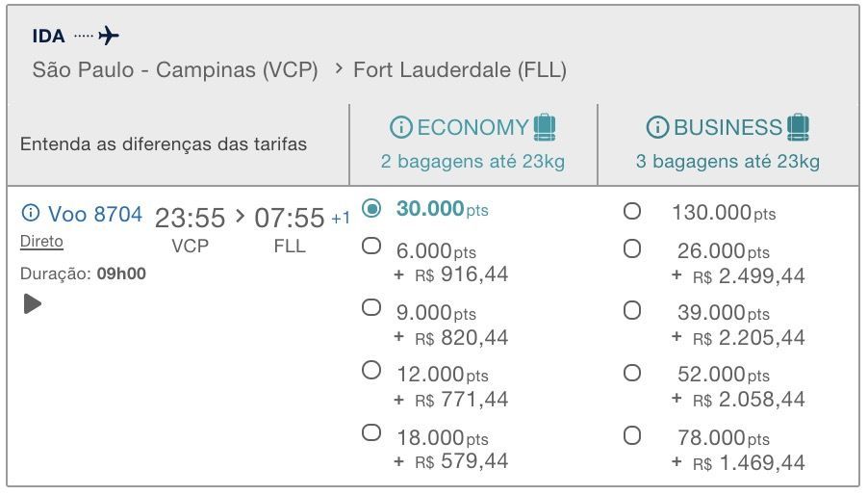Click the Business info icon
The height and width of the screenshot is (495, 868).
coord(657,128)
